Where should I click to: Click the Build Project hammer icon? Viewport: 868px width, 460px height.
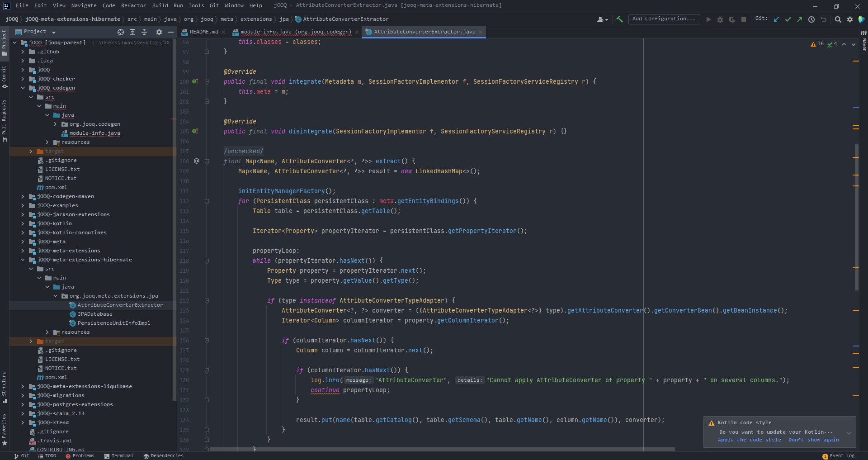(x=619, y=19)
